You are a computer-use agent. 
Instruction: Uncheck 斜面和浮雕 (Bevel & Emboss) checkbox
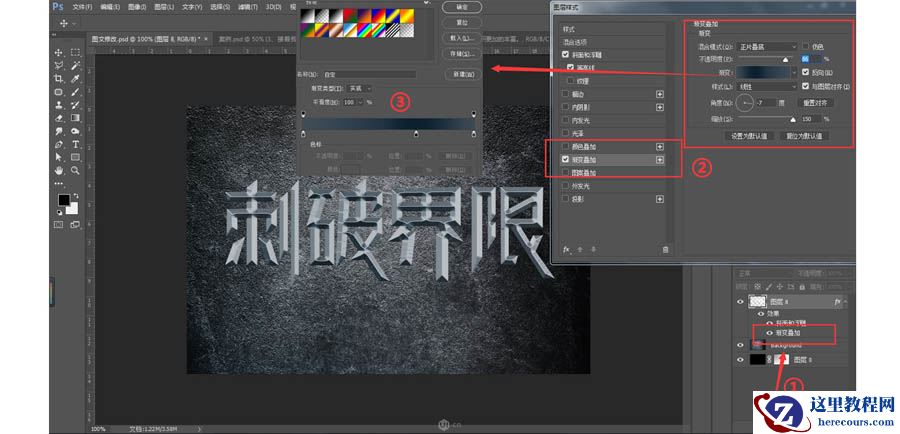tap(566, 55)
